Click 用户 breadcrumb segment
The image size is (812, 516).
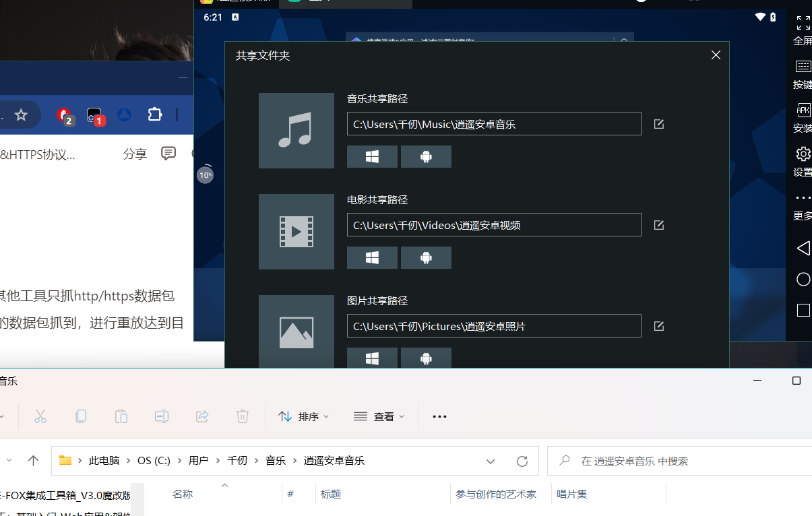(x=198, y=461)
